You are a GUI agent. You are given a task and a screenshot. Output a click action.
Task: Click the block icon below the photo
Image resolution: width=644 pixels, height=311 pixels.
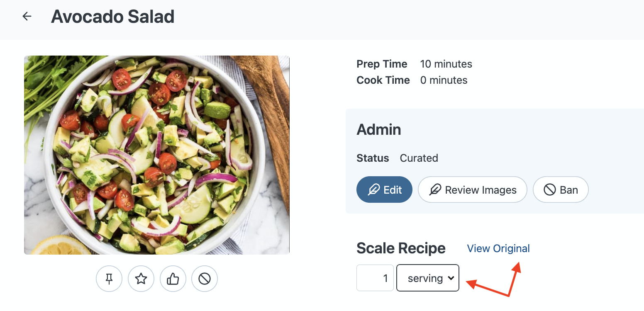pos(205,279)
